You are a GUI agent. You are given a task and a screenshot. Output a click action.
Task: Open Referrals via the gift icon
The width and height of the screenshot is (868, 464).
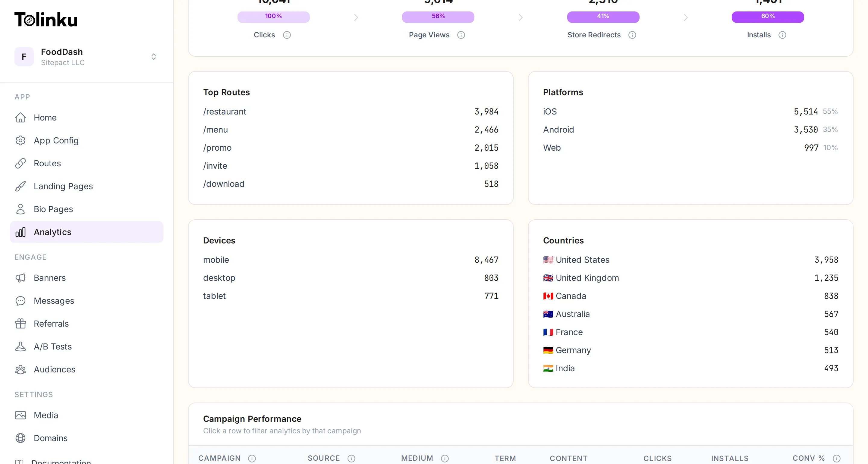pos(20,324)
